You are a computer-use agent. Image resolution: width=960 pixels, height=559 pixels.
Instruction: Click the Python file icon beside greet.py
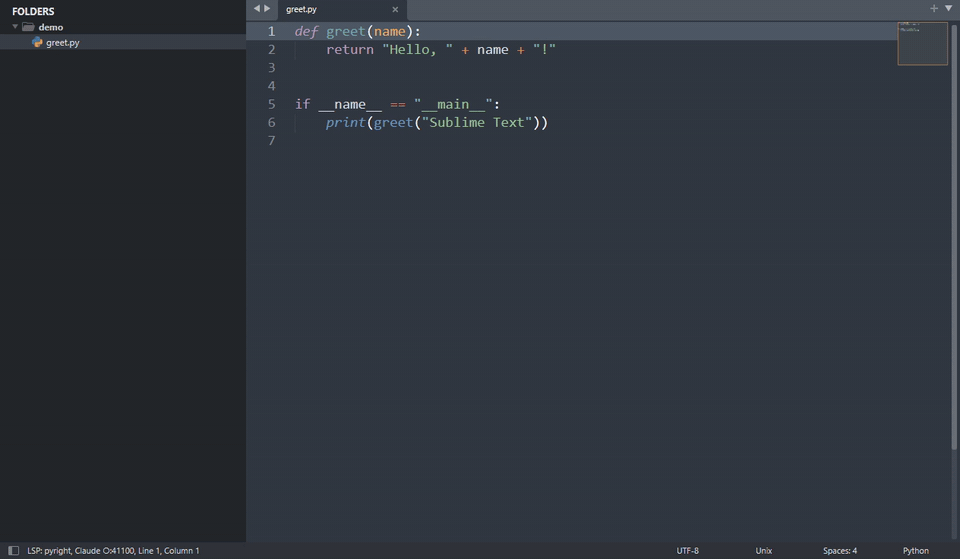37,42
